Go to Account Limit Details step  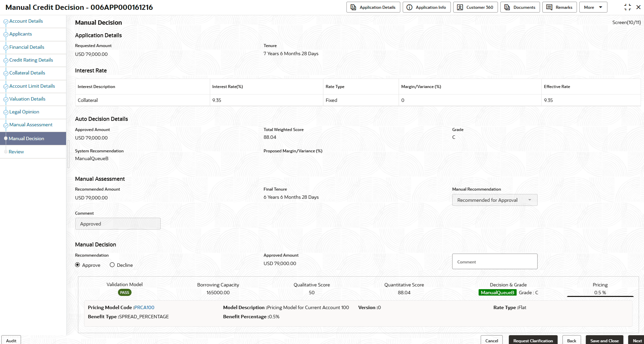coord(32,86)
